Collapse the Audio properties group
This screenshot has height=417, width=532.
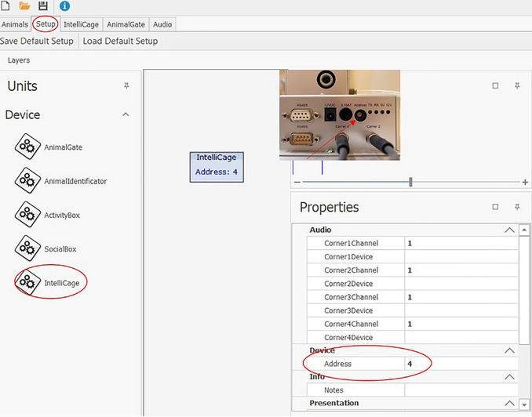pyautogui.click(x=509, y=230)
